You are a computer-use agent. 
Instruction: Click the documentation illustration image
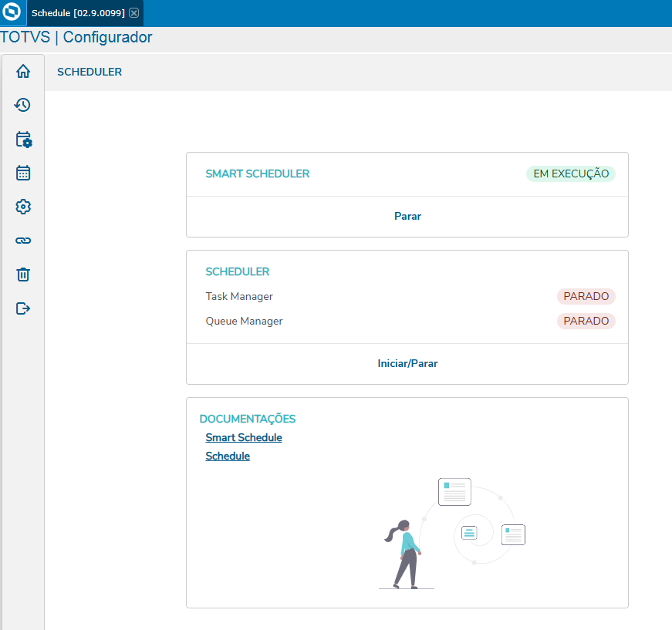point(452,534)
